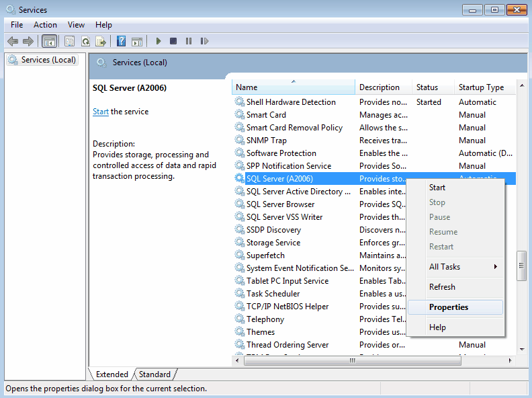
Task: Select the Storage Service row
Action: (x=320, y=243)
